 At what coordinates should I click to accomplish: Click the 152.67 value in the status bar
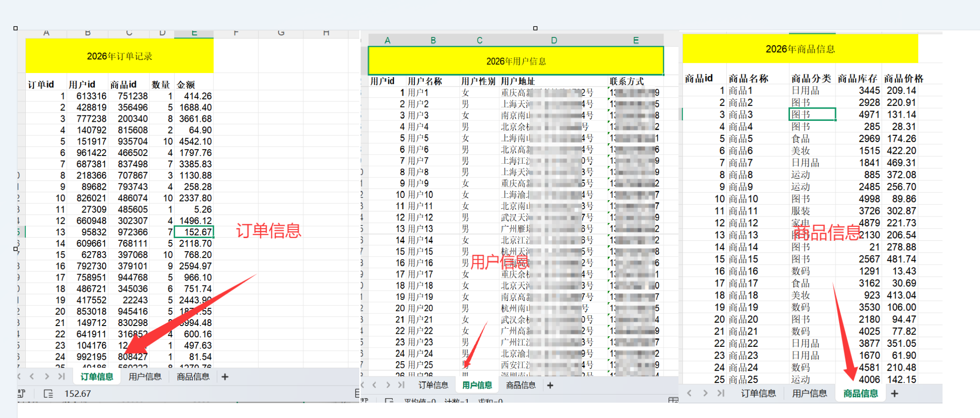(78, 394)
